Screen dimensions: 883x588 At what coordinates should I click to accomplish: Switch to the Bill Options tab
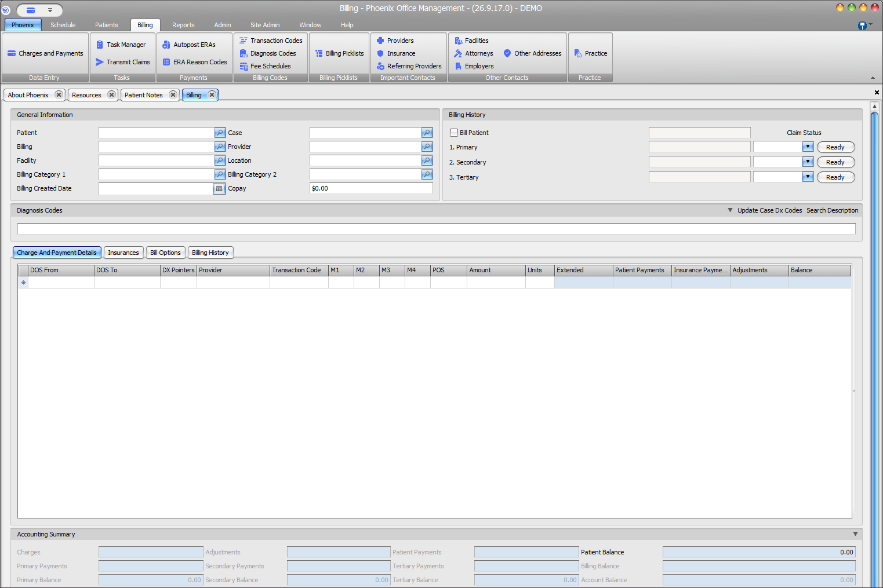[165, 253]
